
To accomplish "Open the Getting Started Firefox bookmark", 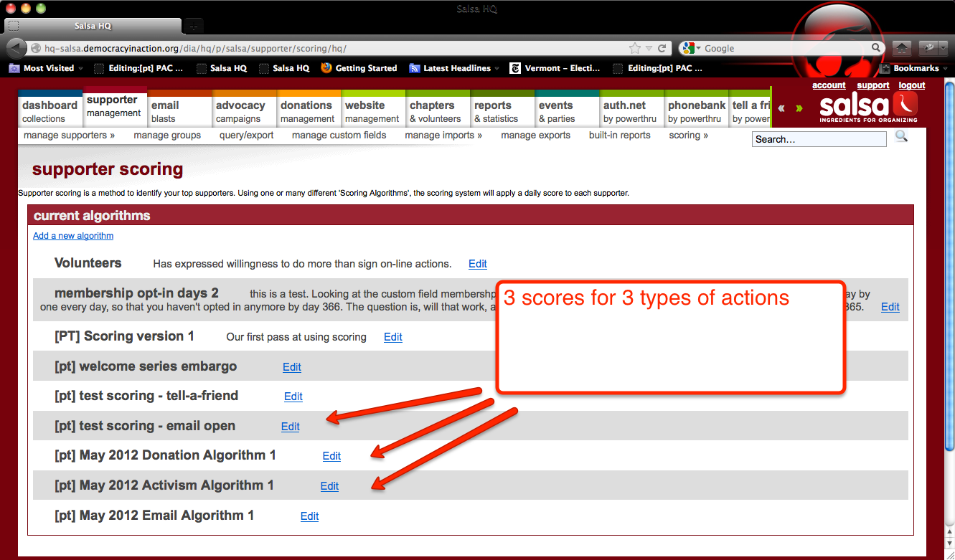I will point(359,68).
